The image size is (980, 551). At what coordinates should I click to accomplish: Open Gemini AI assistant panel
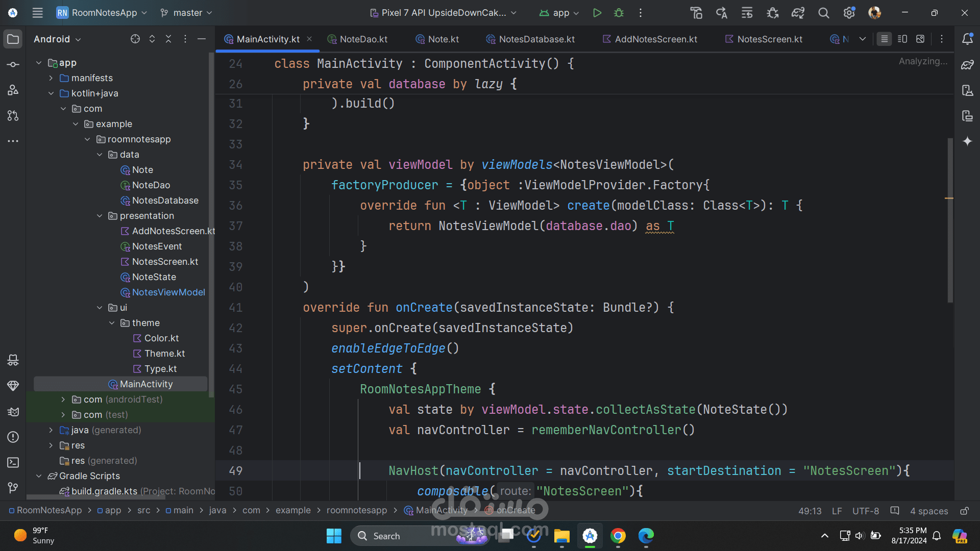click(x=967, y=141)
